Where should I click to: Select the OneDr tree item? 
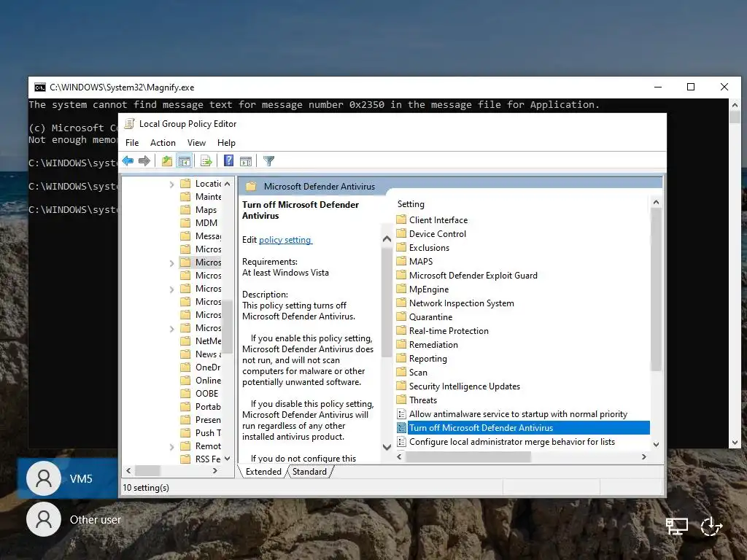click(x=201, y=367)
